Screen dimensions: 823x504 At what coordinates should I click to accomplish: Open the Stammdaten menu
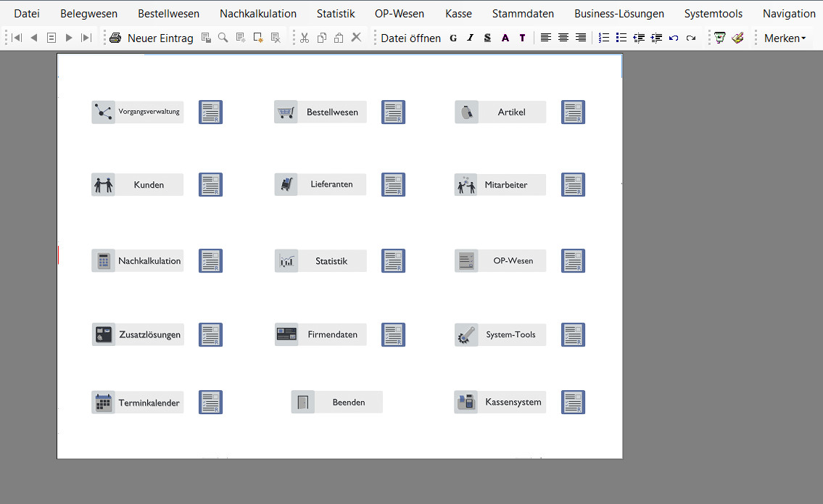(523, 13)
